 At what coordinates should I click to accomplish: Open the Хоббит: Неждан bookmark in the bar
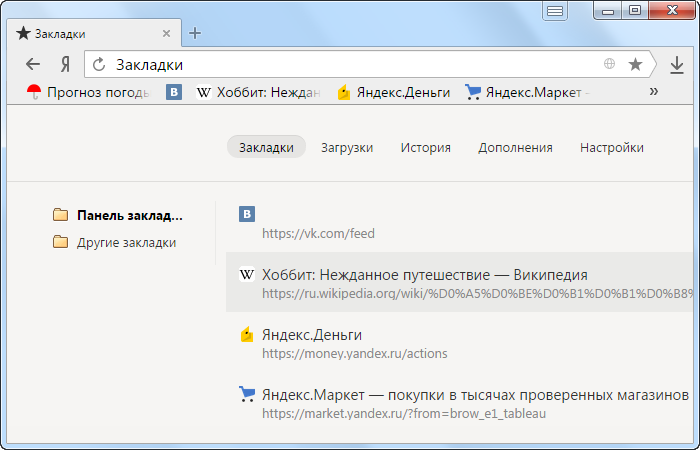pos(258,92)
